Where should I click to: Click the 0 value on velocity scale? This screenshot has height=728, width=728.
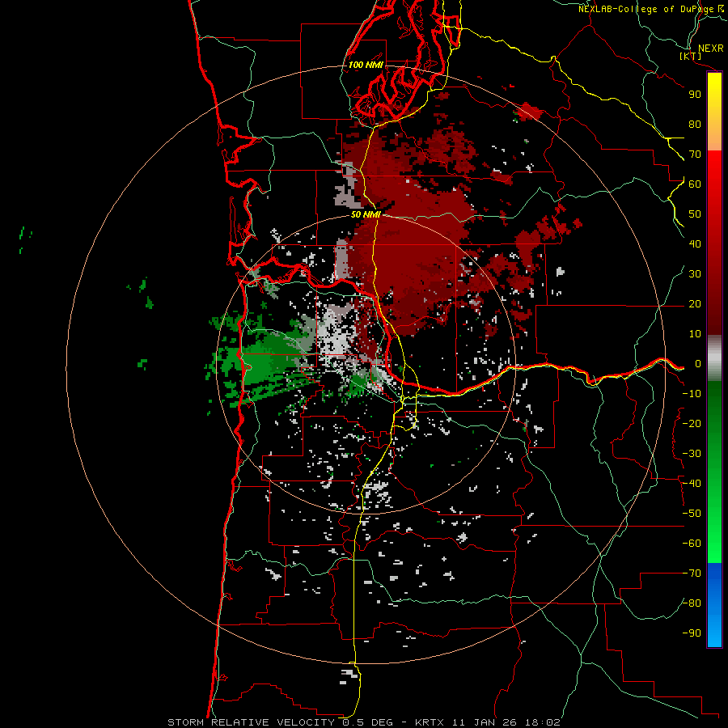697,364
